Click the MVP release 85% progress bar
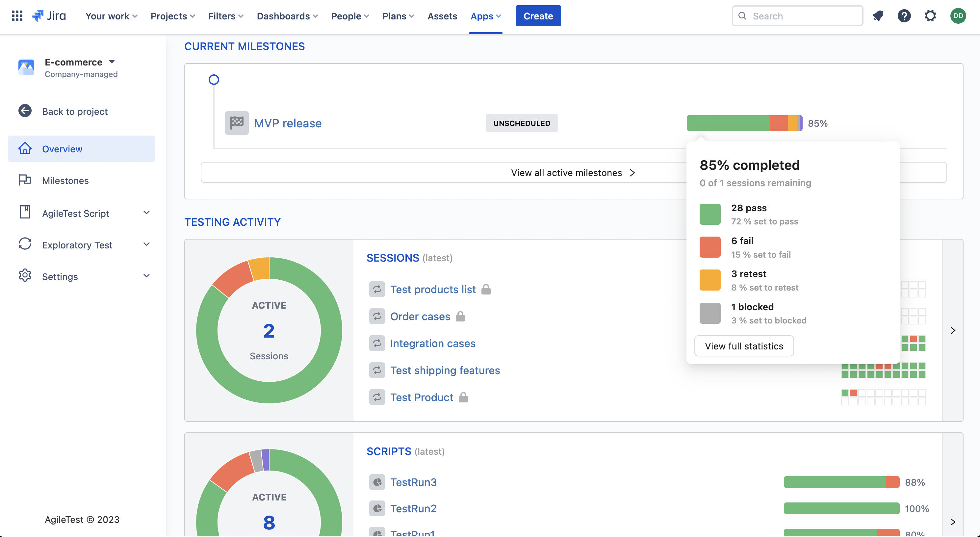Viewport: 980px width, 537px height. click(744, 123)
